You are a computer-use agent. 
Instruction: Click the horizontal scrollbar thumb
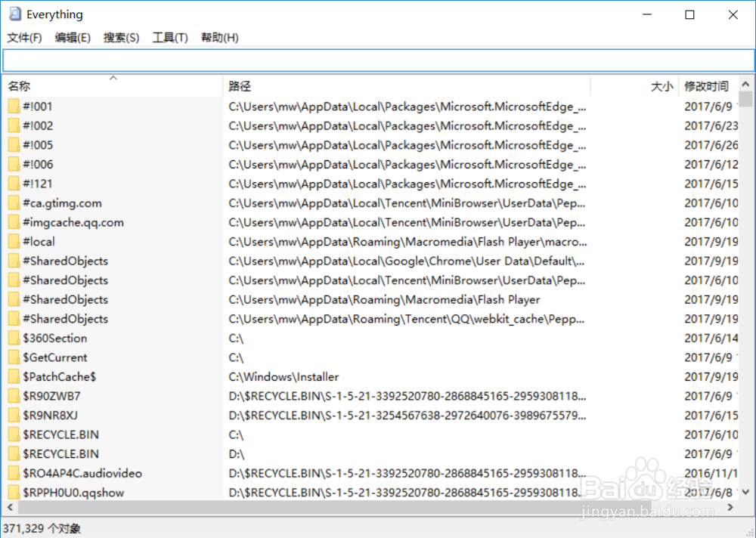point(334,507)
